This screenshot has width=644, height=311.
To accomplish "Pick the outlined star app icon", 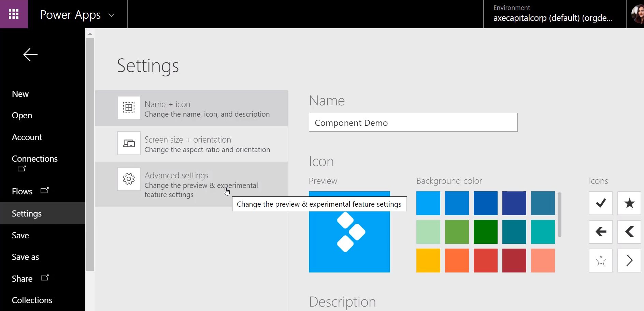I will 601,261.
